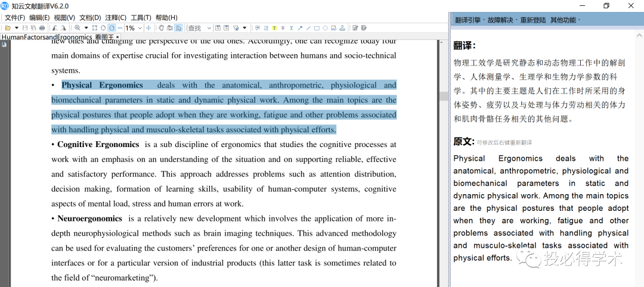The width and height of the screenshot is (644, 287).
Task: Open the 工具(T) menu
Action: point(141,18)
